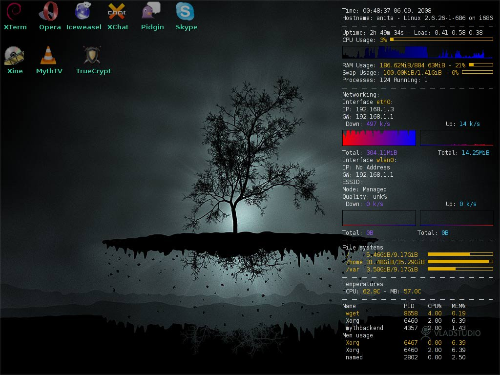Click the Total 14.25MiB upload value
500x375 pixels.
pyautogui.click(x=475, y=153)
